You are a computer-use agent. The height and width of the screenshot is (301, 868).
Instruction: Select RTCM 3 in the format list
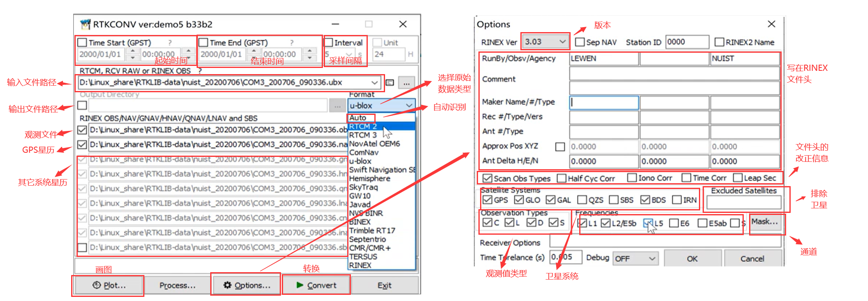click(x=363, y=135)
